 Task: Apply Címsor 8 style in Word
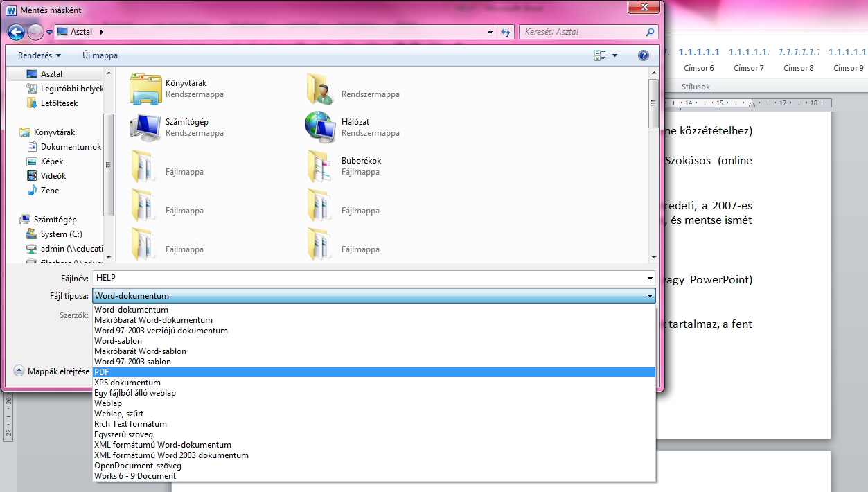799,60
